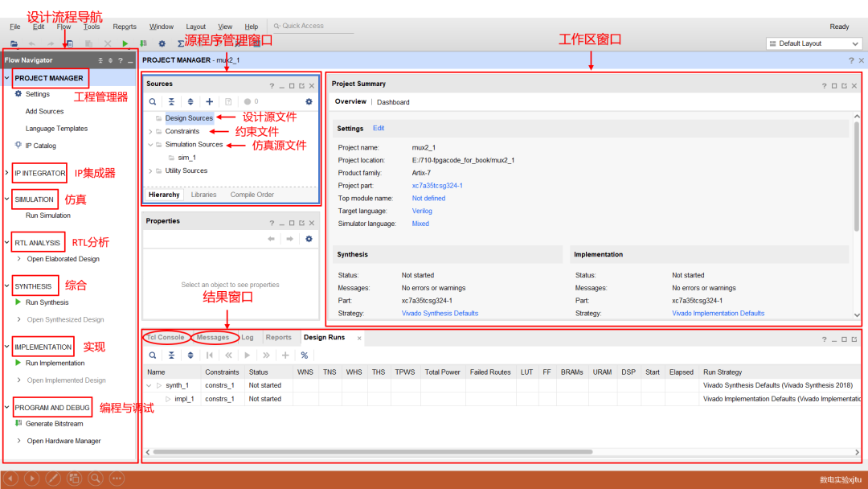Click the search icon in the Sources panel
Screen dimensions: 868x489
[153, 102]
